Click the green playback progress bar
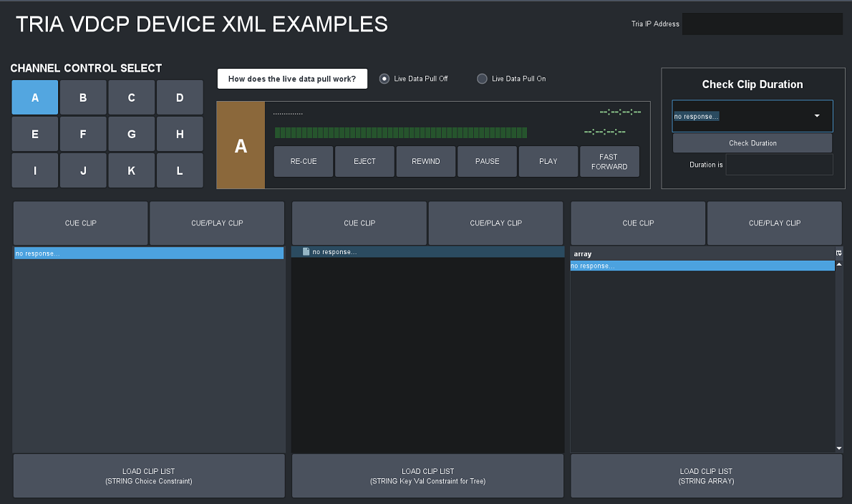 point(400,132)
